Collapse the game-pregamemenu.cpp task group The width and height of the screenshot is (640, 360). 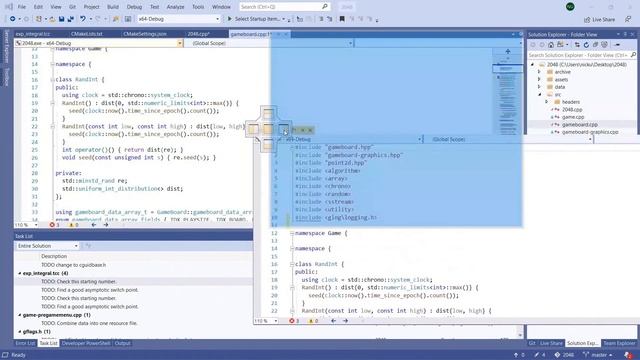[20, 315]
